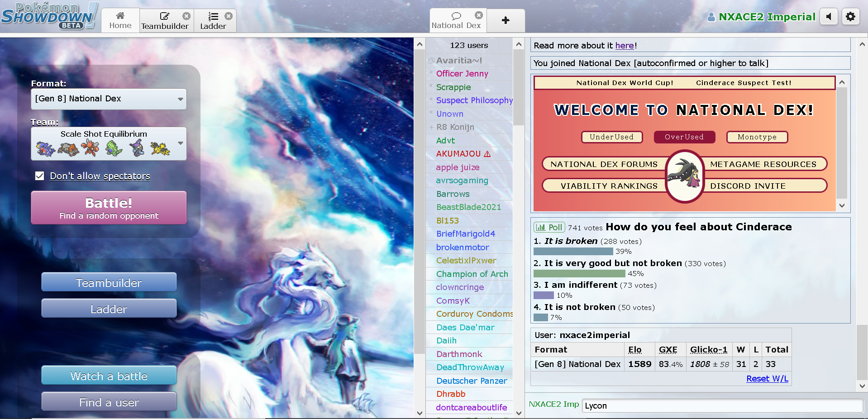
Task: Select the Home tab house icon
Action: tap(120, 15)
